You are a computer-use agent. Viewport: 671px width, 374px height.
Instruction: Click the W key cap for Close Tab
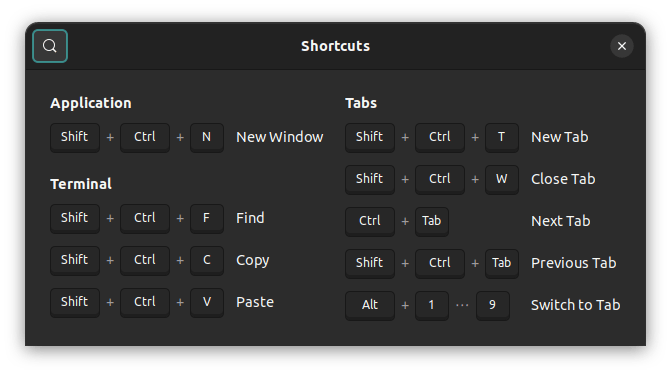click(502, 179)
